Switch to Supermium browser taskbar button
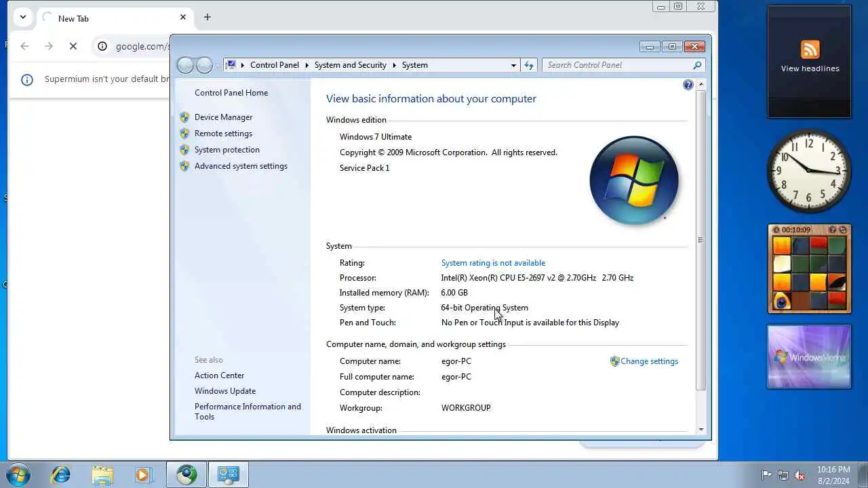868x488 pixels. [186, 475]
